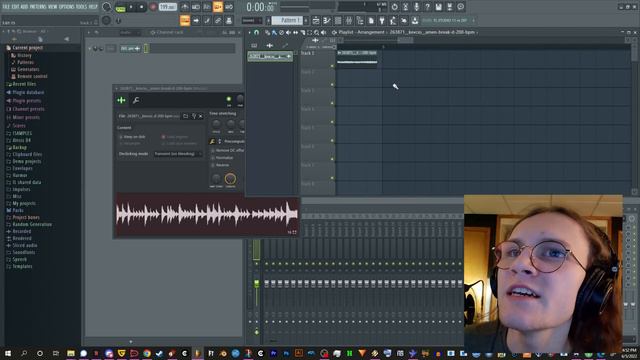640x360 pixels.
Task: Expand Channel presets folder in browser
Action: [x=28, y=109]
